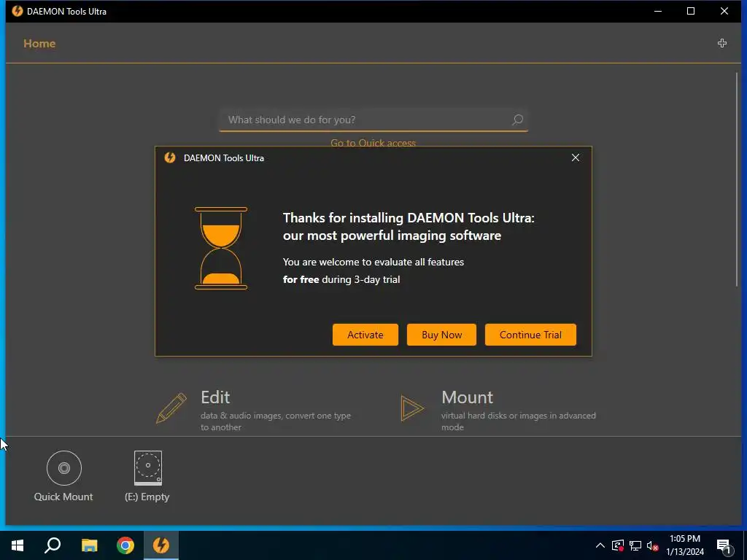Viewport: 747px width, 560px height.
Task: Click the security alert tray icon
Action: point(618,545)
